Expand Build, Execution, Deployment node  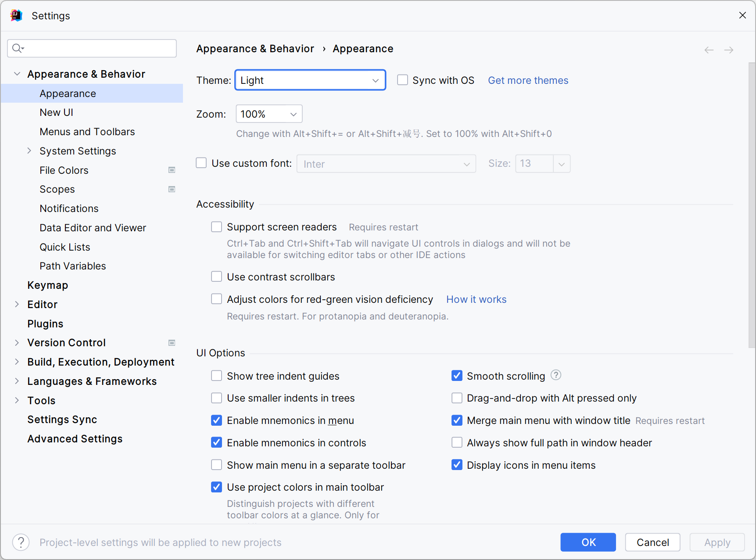point(17,362)
